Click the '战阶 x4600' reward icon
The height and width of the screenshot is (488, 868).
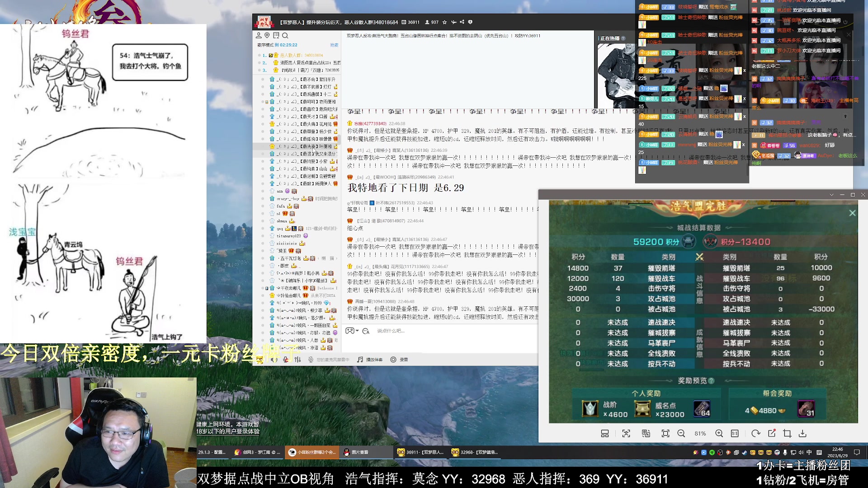590,408
